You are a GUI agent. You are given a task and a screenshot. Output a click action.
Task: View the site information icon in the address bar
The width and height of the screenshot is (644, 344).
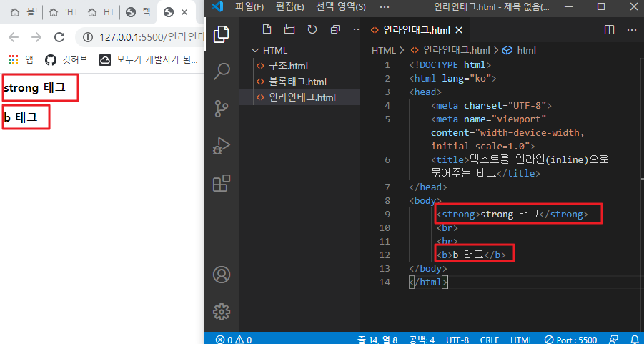[x=87, y=38]
